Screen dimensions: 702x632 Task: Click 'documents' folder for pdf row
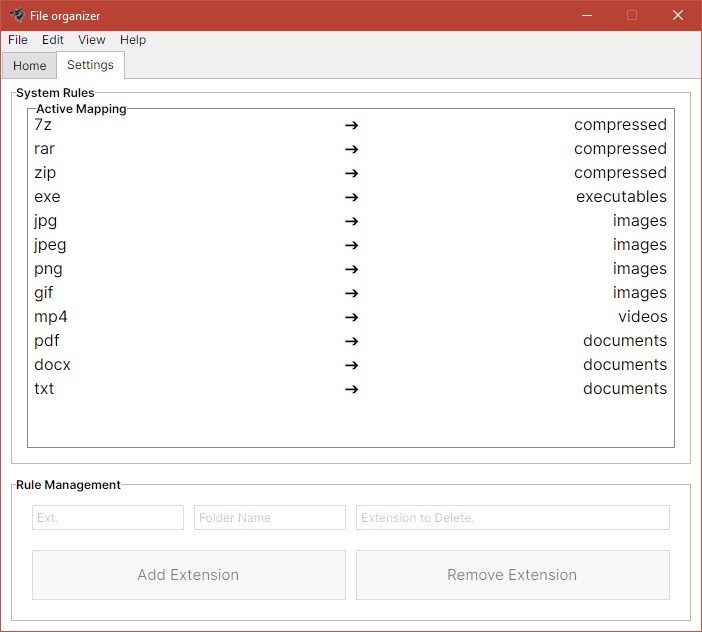point(625,341)
